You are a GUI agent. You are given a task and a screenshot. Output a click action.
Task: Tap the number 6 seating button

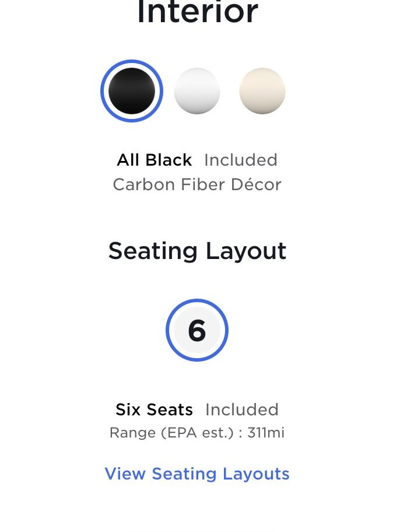click(197, 330)
